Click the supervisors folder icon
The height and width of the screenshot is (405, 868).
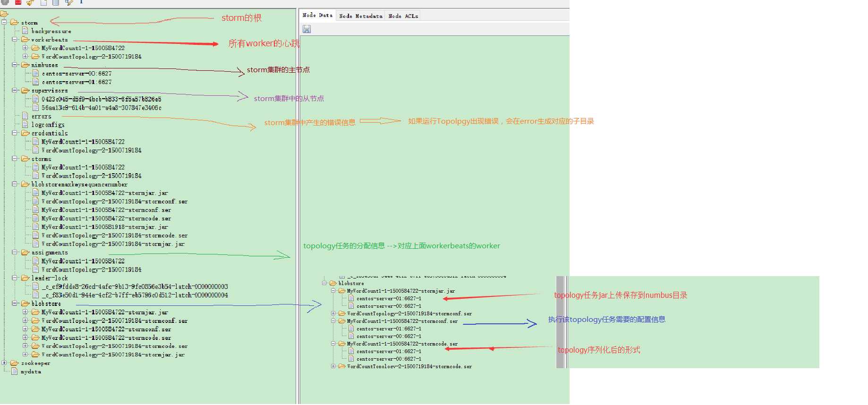click(x=25, y=90)
